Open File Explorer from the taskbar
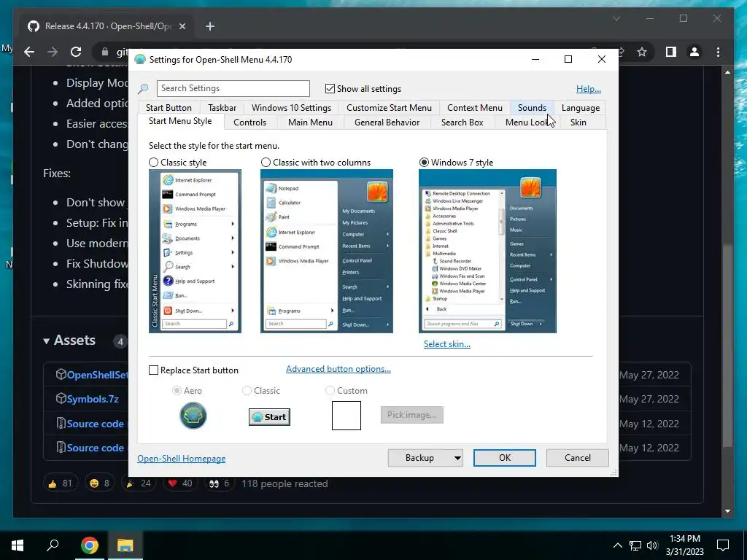Viewport: 747px width, 560px height. click(x=125, y=545)
